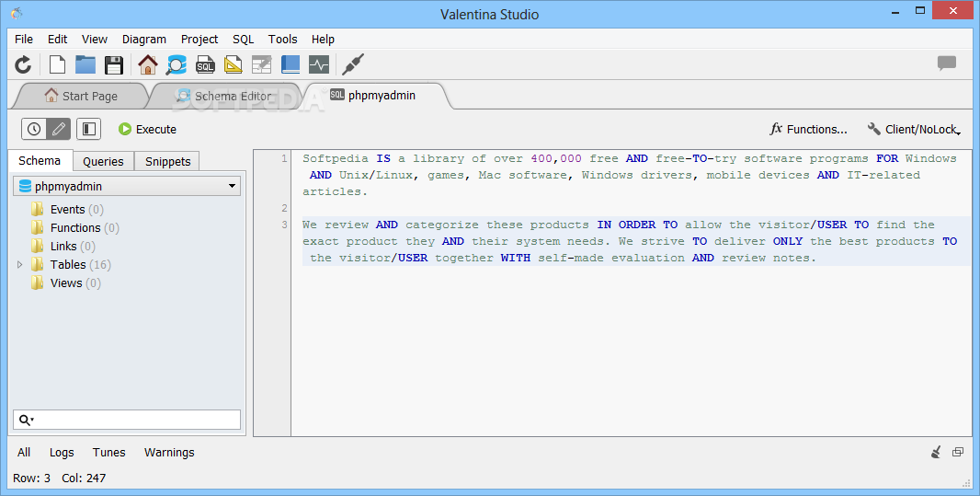Image resolution: width=980 pixels, height=496 pixels.
Task: Create a new document with the blank page icon
Action: 58,64
